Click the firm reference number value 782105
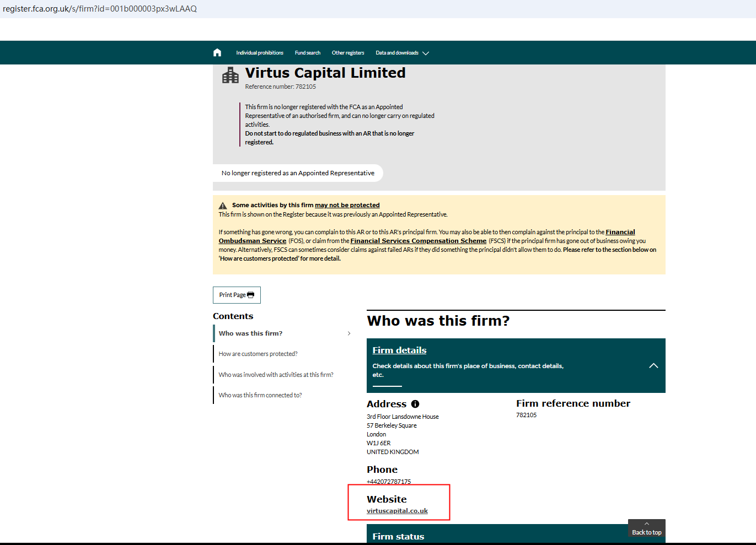Screen dimensions: 756x545 pyautogui.click(x=526, y=415)
